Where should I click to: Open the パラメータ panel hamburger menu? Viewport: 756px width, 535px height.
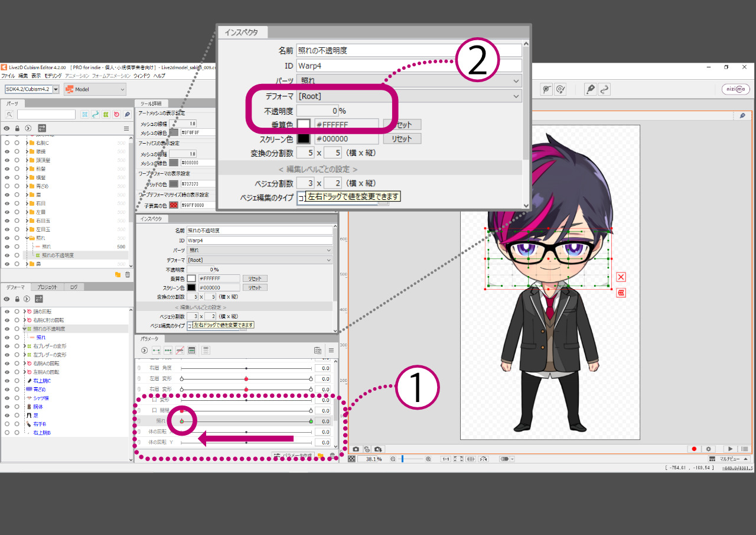[x=331, y=351]
